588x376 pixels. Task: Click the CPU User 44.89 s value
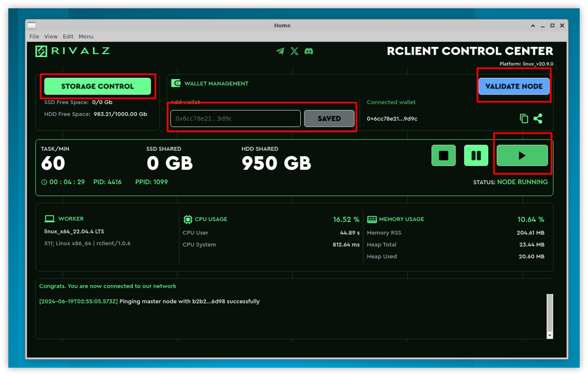coord(350,233)
